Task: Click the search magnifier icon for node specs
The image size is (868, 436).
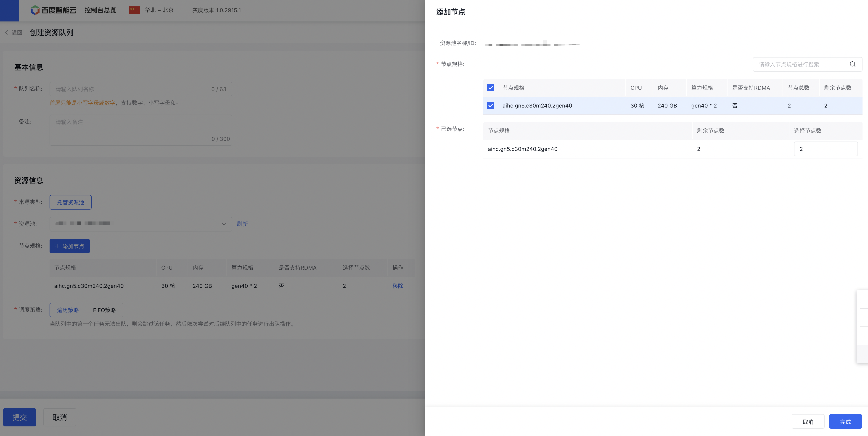Action: 852,64
